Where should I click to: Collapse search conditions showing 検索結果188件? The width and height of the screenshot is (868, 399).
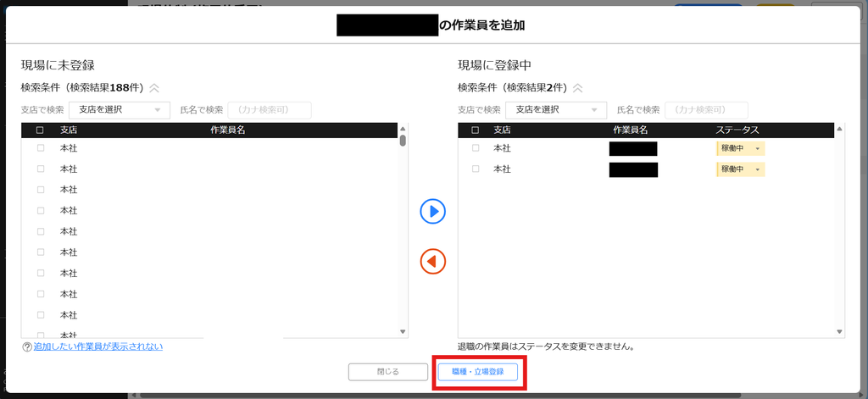[154, 87]
